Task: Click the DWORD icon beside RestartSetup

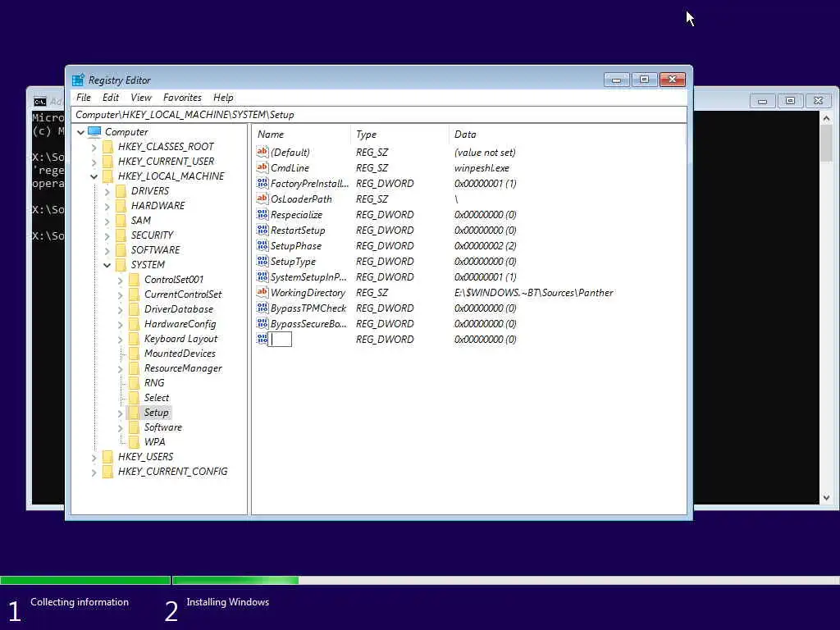Action: point(262,230)
